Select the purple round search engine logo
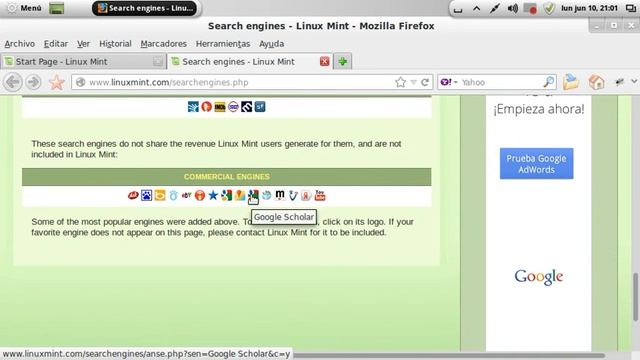Screen dimensions: 640x360 233,107
